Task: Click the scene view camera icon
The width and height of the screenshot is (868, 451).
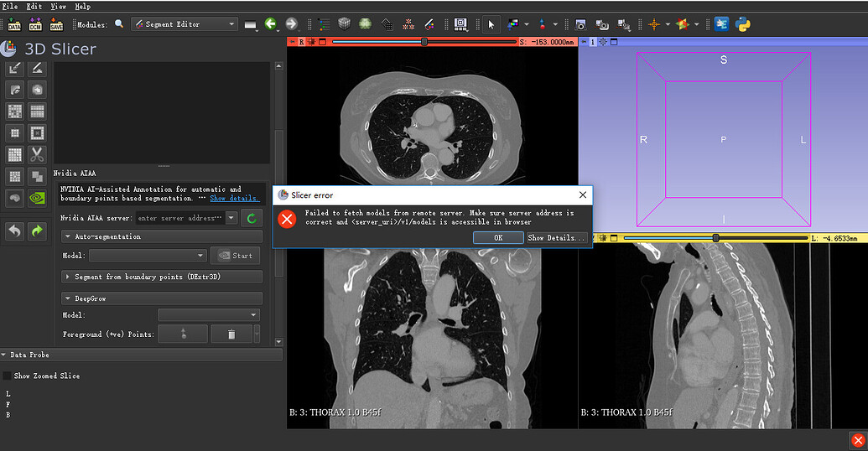Action: [602, 24]
